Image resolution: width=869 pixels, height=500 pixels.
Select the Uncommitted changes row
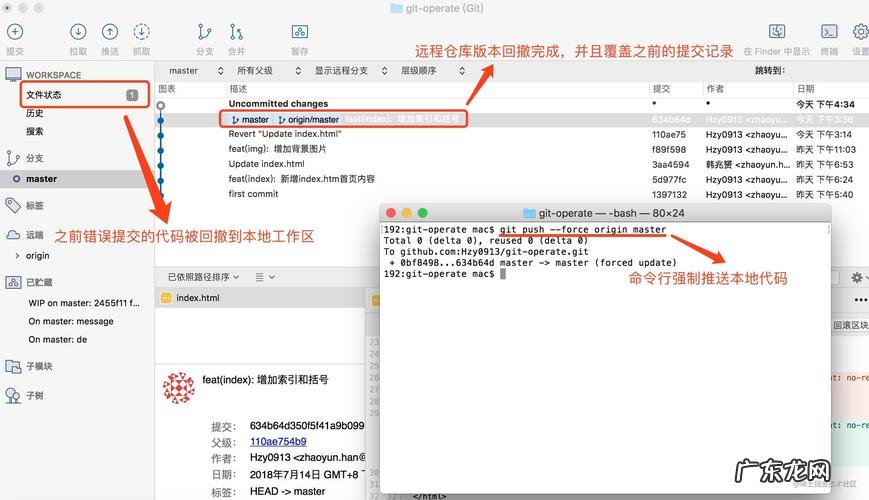(x=512, y=104)
